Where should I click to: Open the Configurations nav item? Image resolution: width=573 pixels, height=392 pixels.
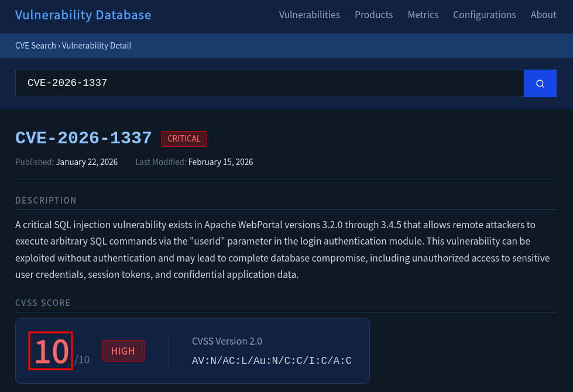point(484,15)
